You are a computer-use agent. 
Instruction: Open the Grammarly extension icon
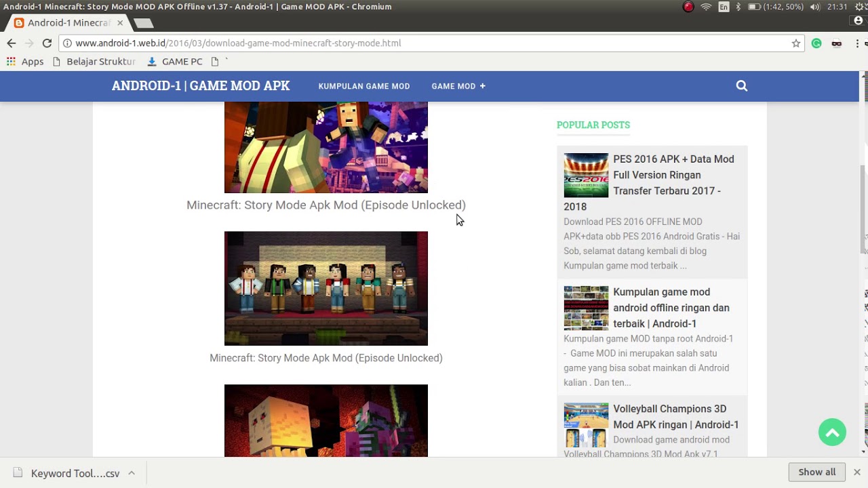click(816, 43)
